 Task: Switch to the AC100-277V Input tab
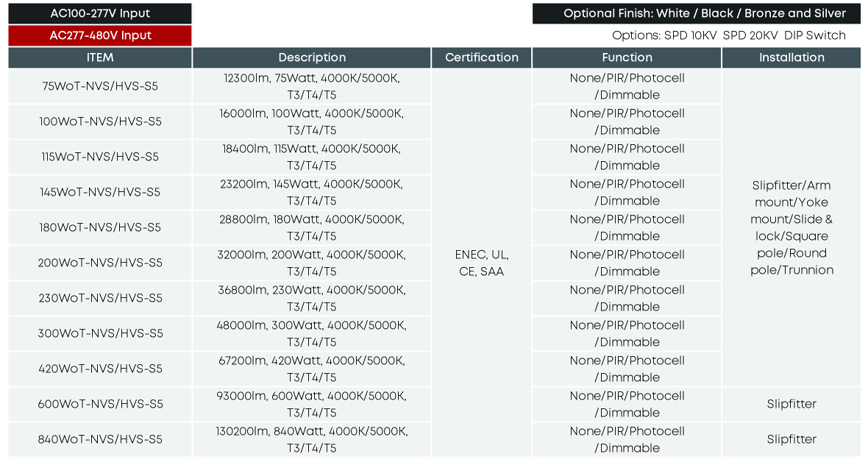100,13
